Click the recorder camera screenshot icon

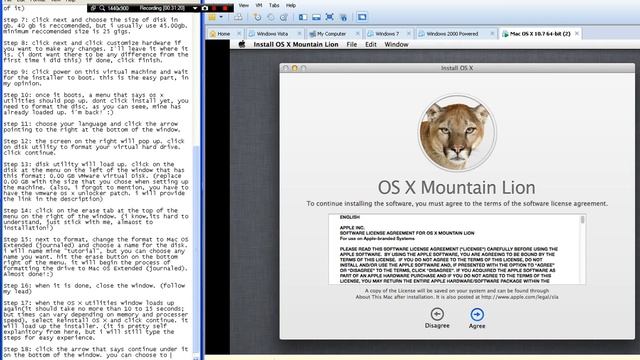point(205,8)
